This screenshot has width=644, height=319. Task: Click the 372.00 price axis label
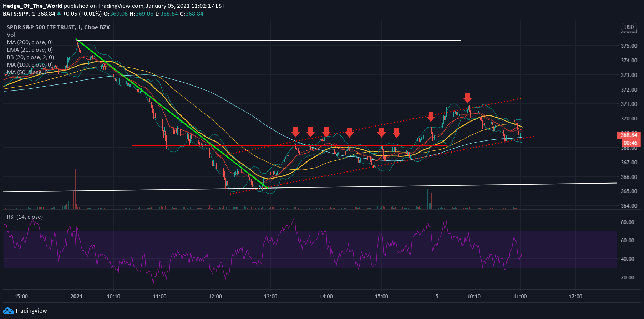pyautogui.click(x=629, y=89)
